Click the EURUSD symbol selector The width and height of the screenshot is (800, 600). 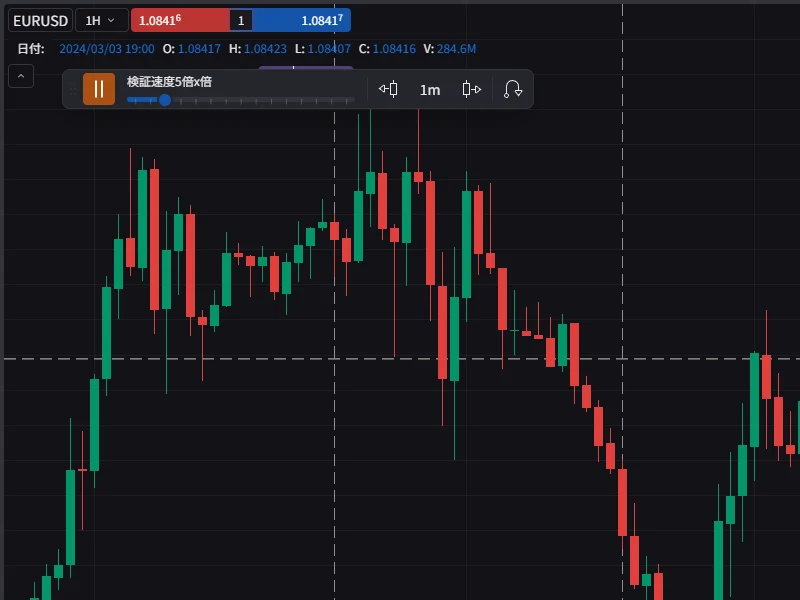(x=40, y=20)
